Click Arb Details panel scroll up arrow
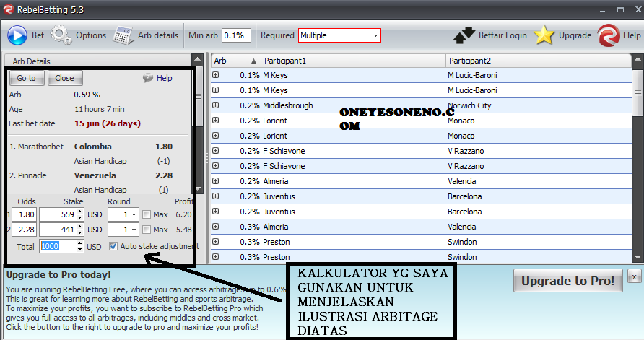644x340 pixels. pos(198,60)
